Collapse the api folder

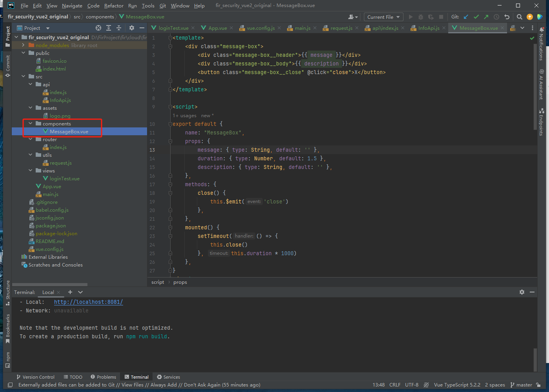[x=31, y=84]
